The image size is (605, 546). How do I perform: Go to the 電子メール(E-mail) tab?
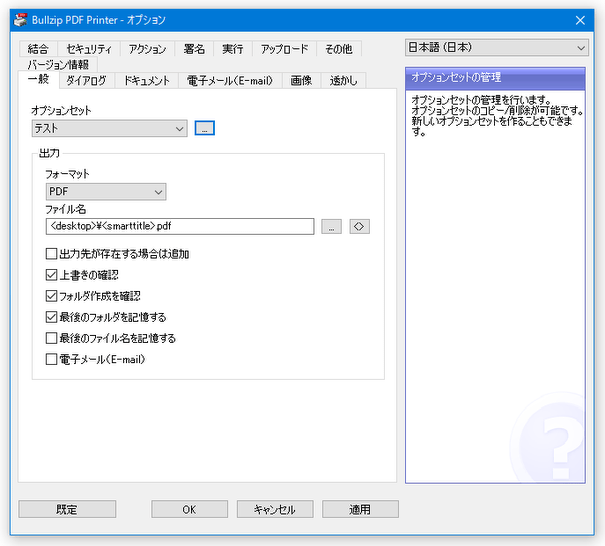coord(230,81)
